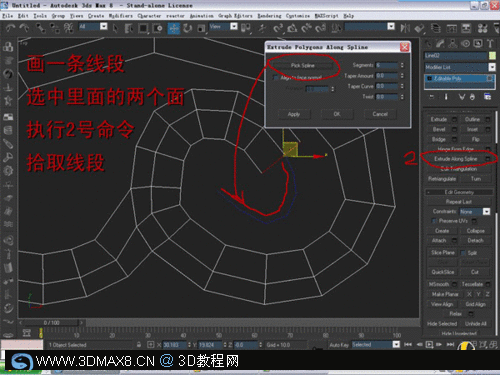The height and width of the screenshot is (375, 500).
Task: Click the Undo arrow in main toolbar
Action: tap(10, 28)
